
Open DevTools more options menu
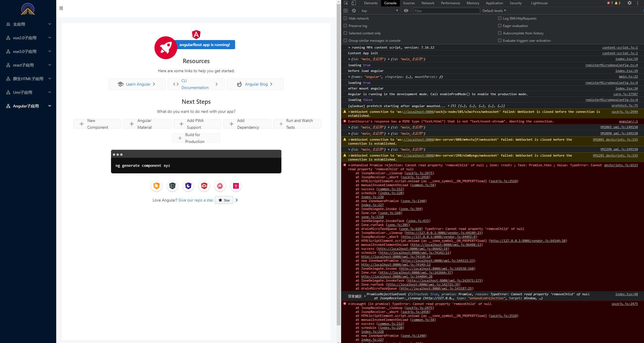tap(637, 3)
